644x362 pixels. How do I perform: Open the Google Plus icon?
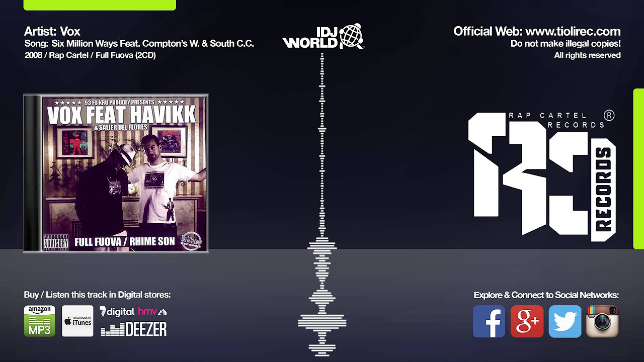(x=527, y=321)
